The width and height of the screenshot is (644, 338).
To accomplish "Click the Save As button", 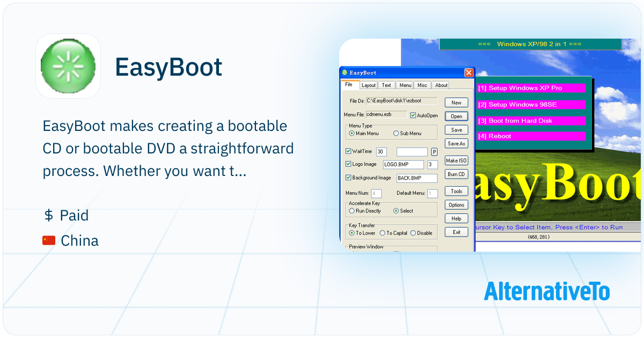I will coord(456,143).
